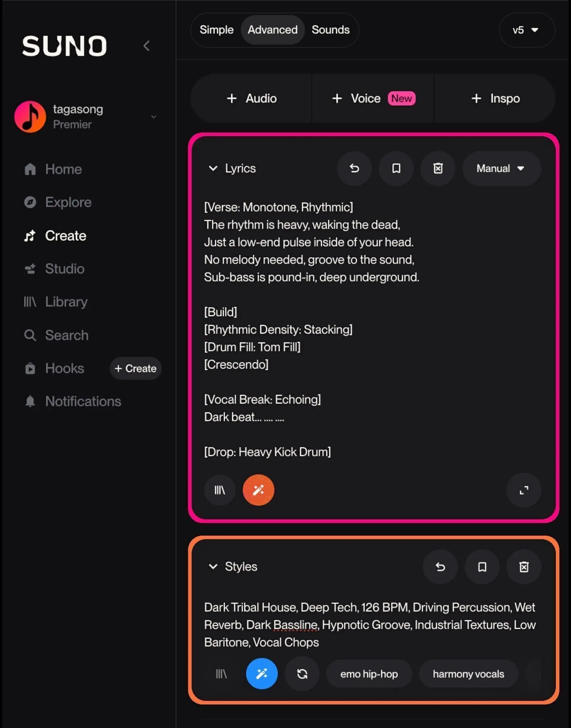Collapse the Lyrics section chevron

tap(213, 168)
